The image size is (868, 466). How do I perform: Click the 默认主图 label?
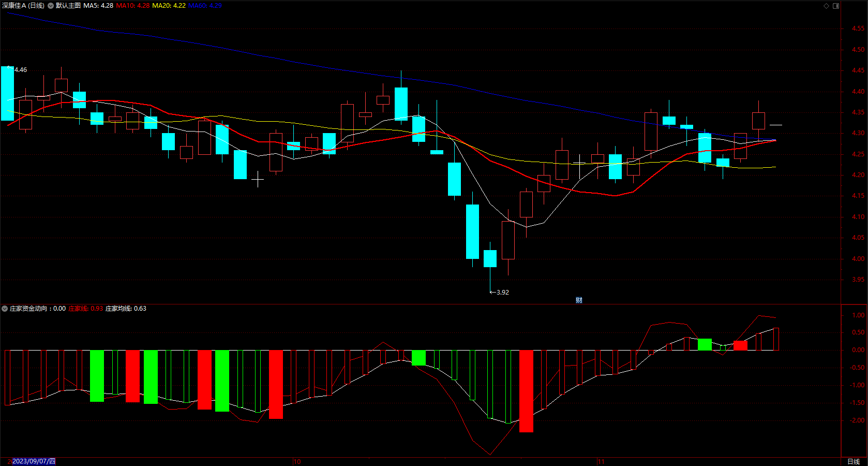pyautogui.click(x=68, y=6)
